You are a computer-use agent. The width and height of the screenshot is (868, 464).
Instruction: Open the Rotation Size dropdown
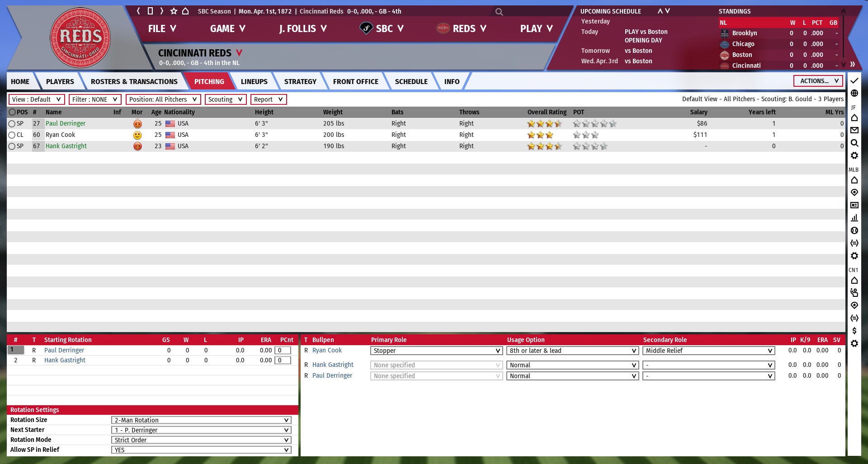[x=201, y=420]
